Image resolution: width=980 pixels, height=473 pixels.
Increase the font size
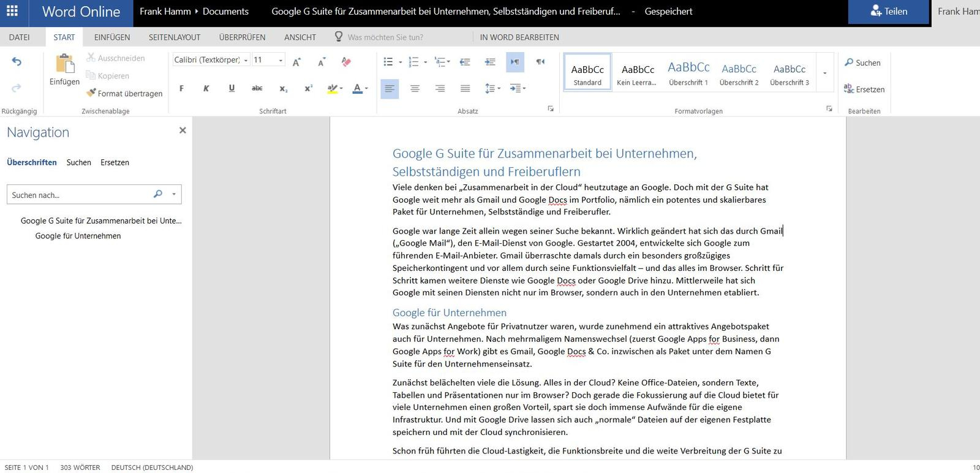click(x=296, y=61)
